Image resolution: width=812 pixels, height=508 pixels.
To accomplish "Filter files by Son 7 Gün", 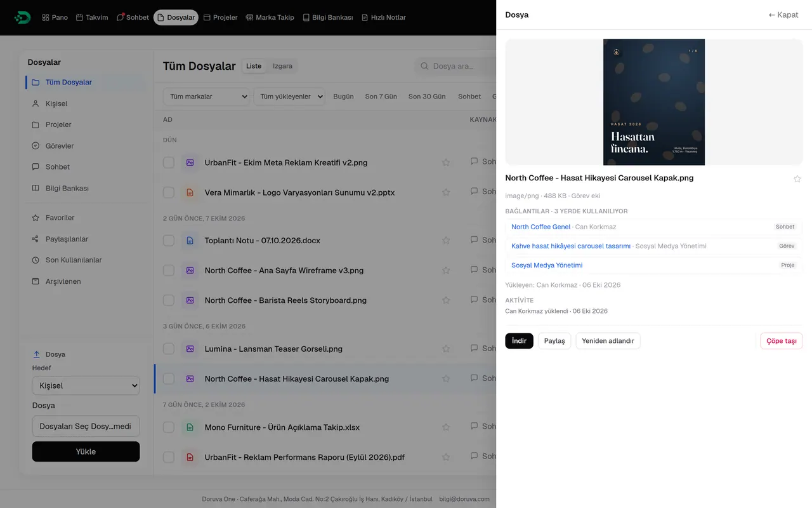I will [381, 97].
